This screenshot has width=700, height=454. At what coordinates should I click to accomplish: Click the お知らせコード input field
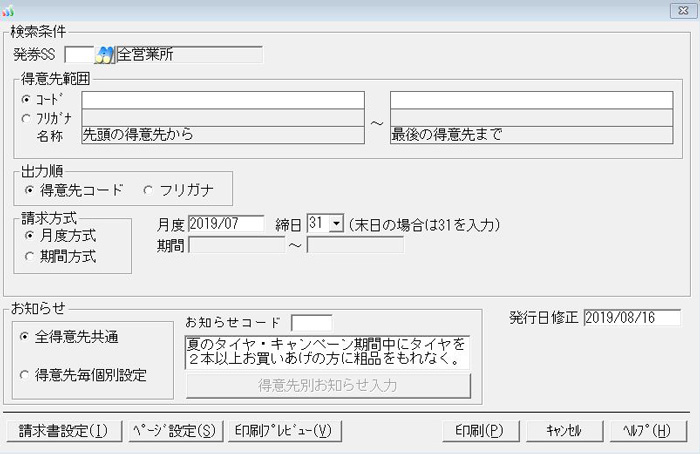[311, 322]
